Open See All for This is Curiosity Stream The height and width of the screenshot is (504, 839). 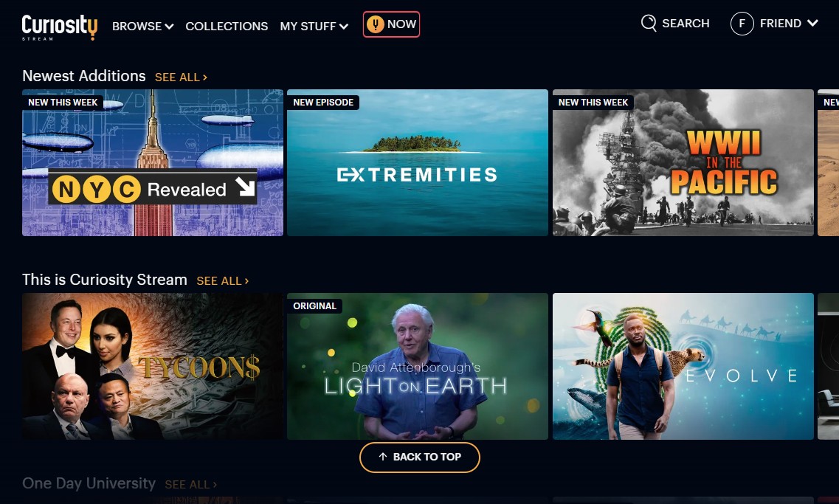tap(222, 281)
